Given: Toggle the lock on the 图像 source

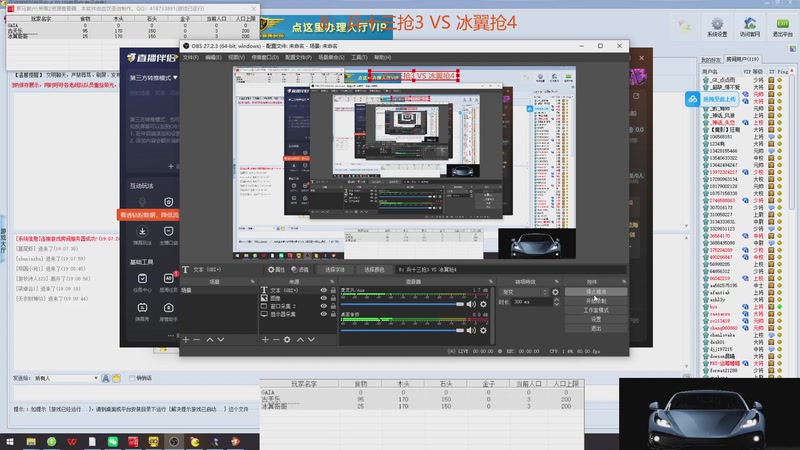Looking at the screenshot, I should click(x=333, y=298).
